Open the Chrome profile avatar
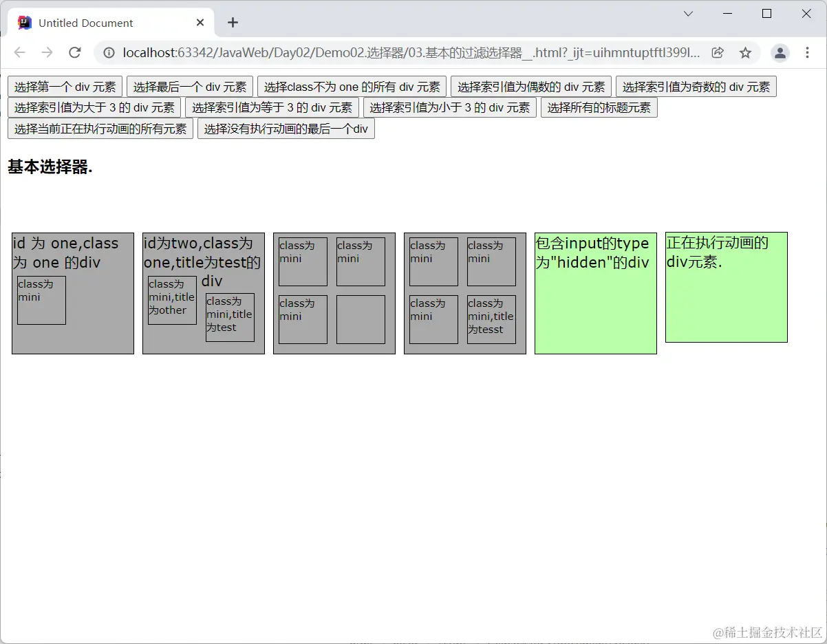The width and height of the screenshot is (827, 644). click(x=780, y=53)
